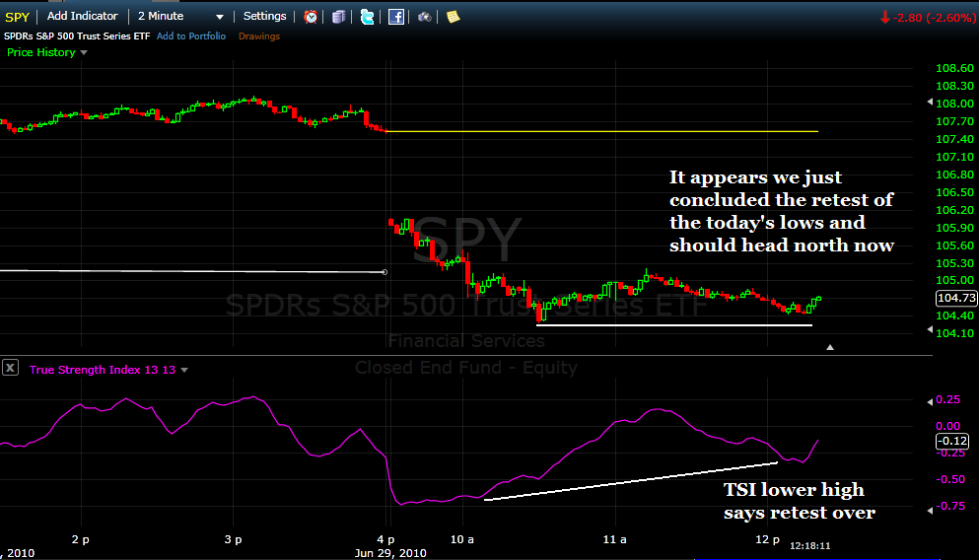
Task: Click the 10 a time axis label
Action: tap(462, 539)
